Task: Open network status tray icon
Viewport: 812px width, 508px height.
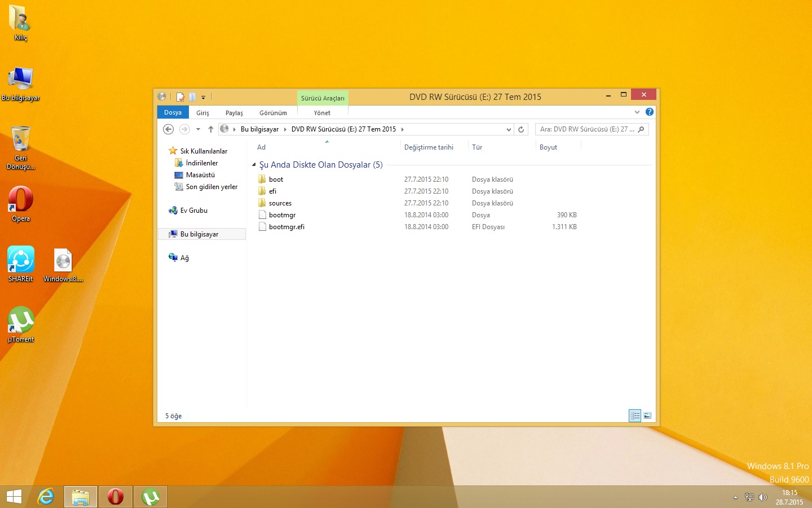Action: pyautogui.click(x=749, y=497)
